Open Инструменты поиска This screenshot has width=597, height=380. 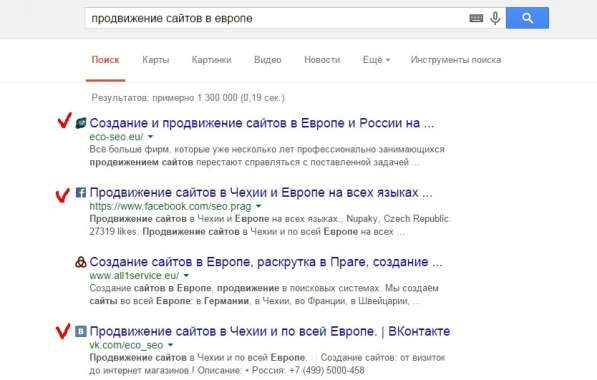click(456, 60)
